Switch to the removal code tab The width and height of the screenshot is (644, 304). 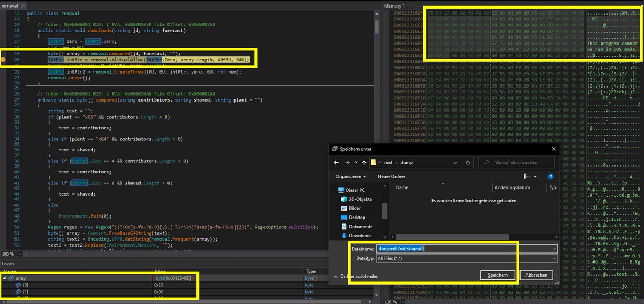pyautogui.click(x=10, y=5)
